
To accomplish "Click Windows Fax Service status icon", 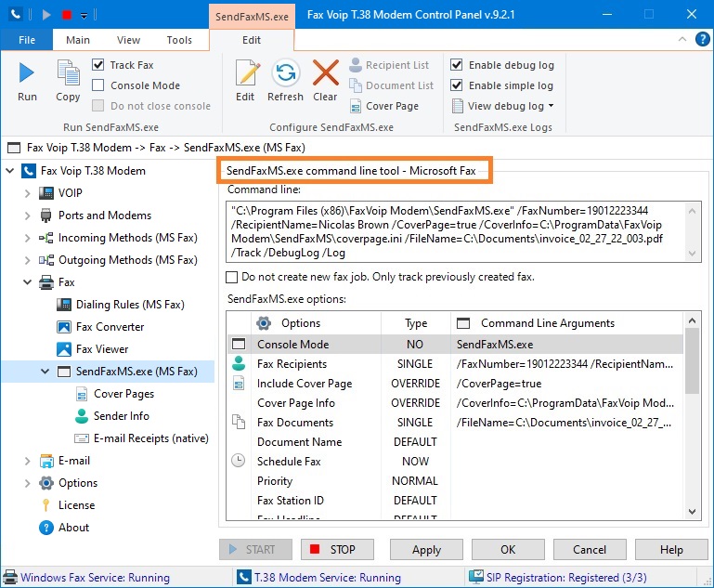I will (x=10, y=578).
